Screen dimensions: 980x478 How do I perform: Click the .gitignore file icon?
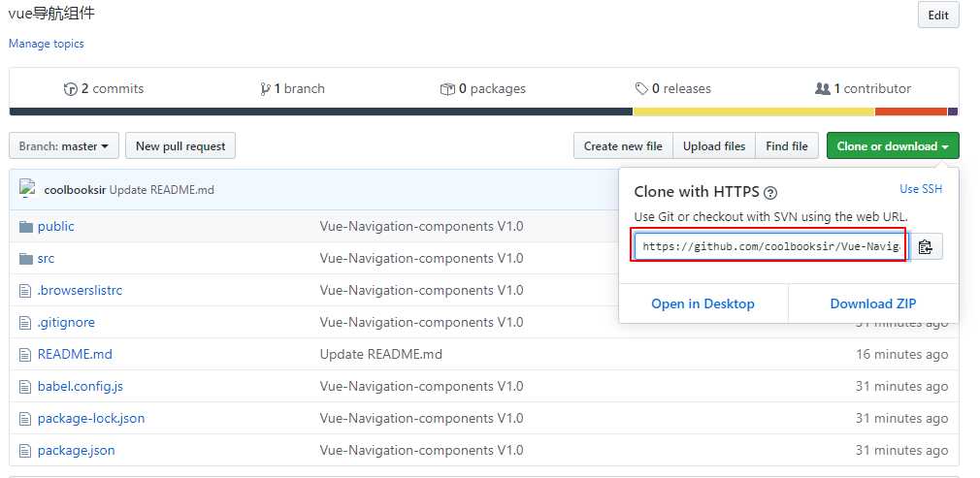click(25, 323)
